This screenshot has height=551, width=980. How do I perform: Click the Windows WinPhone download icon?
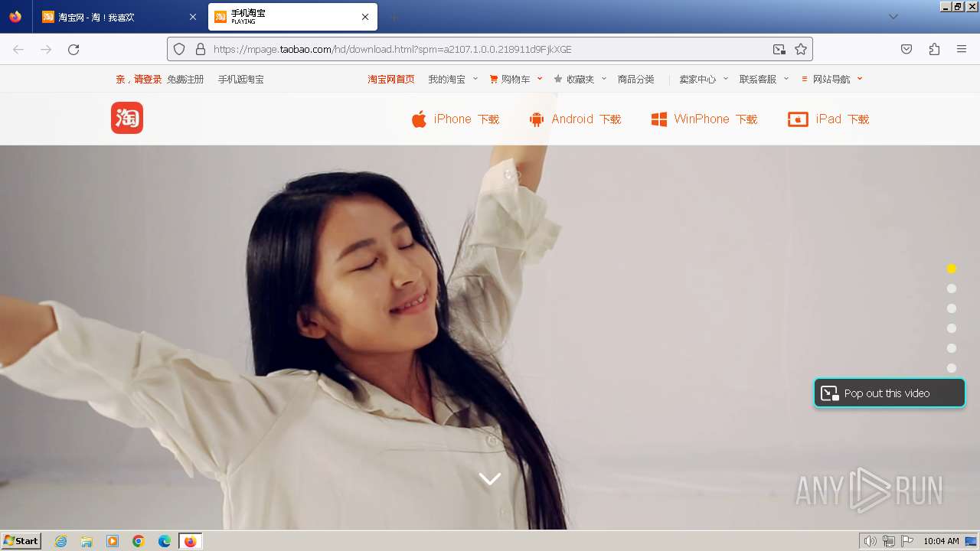tap(658, 119)
